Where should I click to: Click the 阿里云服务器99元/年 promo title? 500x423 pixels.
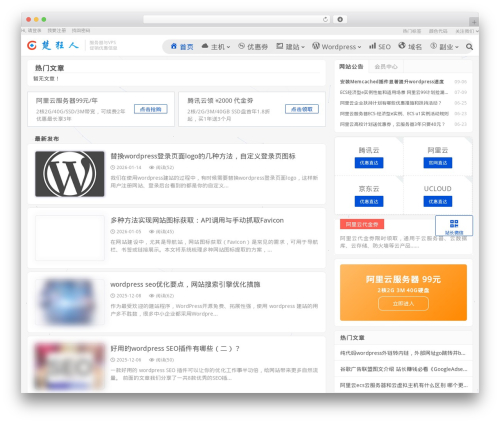tap(67, 100)
